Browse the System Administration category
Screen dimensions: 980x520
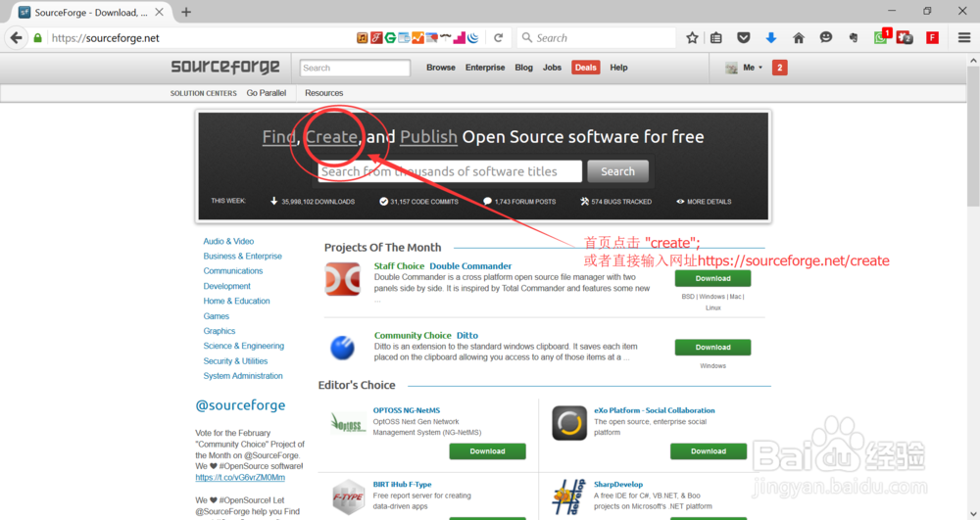coord(242,376)
